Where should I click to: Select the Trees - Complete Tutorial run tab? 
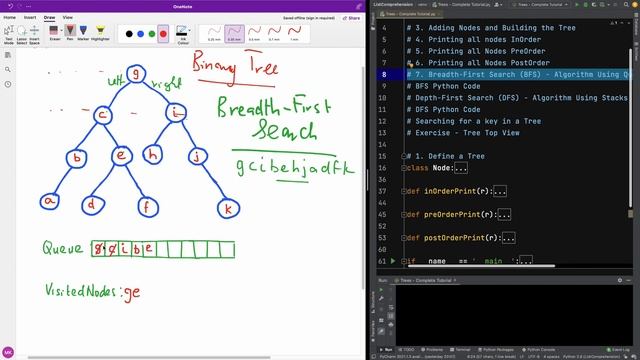pyautogui.click(x=425, y=280)
